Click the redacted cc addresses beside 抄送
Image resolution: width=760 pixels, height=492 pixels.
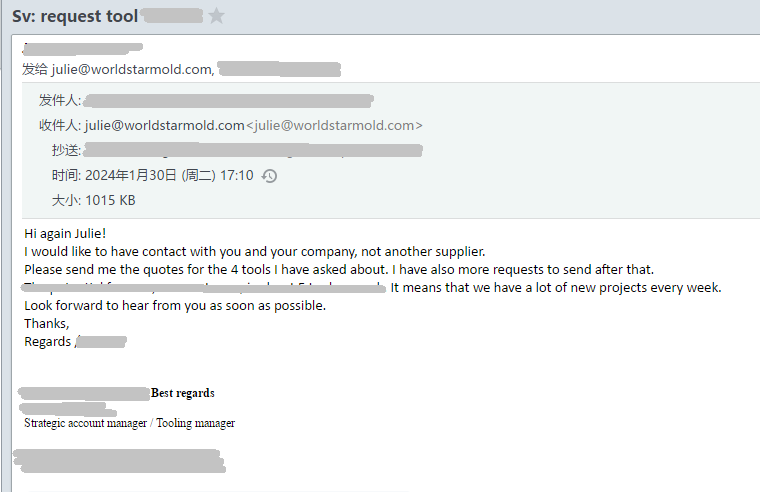pyautogui.click(x=253, y=150)
